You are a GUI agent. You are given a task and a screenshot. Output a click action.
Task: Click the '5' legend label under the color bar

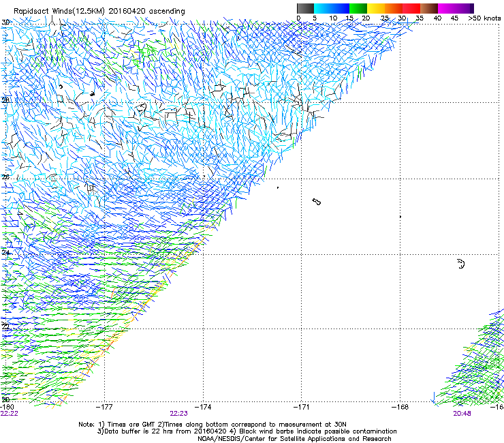click(x=315, y=18)
